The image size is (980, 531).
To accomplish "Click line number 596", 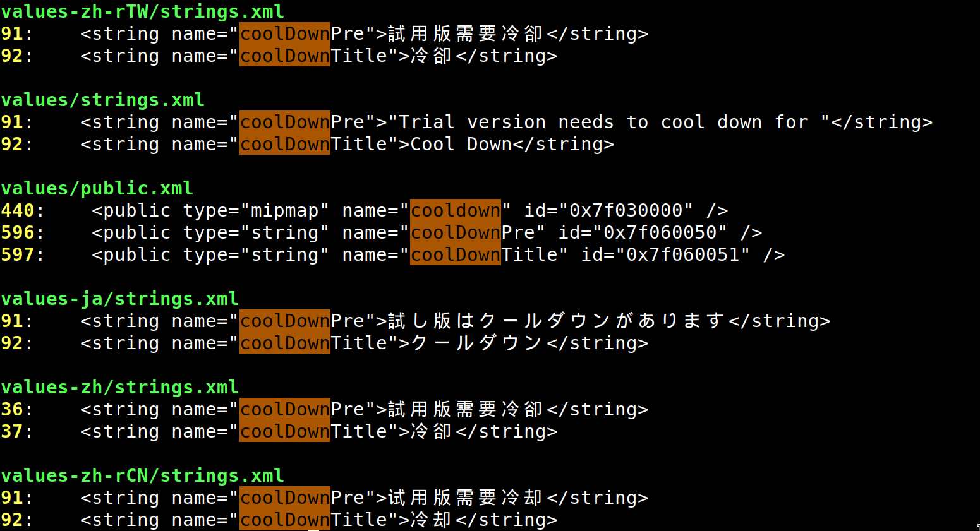I will click(18, 232).
